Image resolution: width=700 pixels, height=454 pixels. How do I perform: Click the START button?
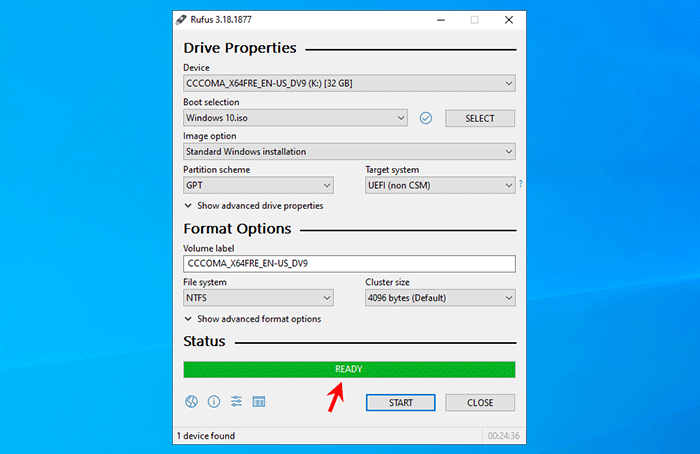(400, 403)
